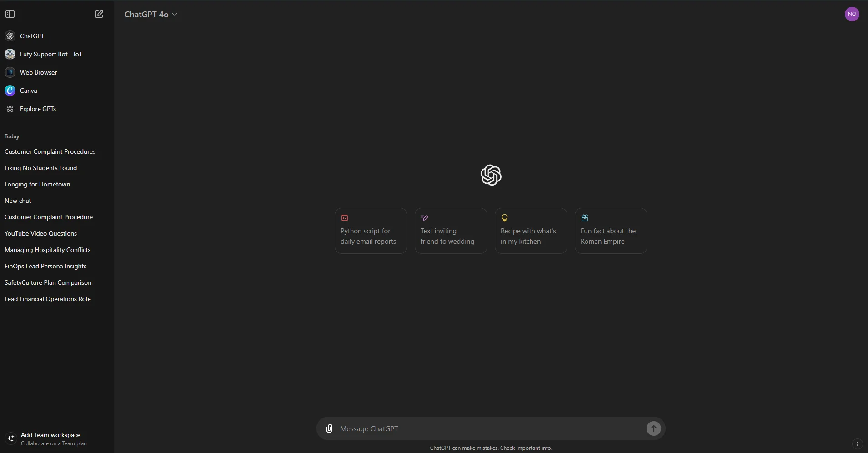Start a new chat with the compose icon
The height and width of the screenshot is (453, 868).
[x=99, y=14]
